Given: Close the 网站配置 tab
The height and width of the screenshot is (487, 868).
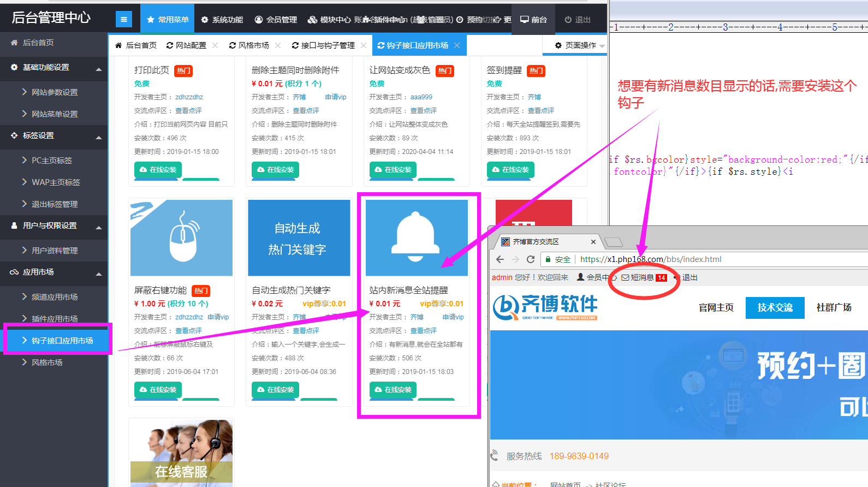Looking at the screenshot, I should tap(215, 45).
